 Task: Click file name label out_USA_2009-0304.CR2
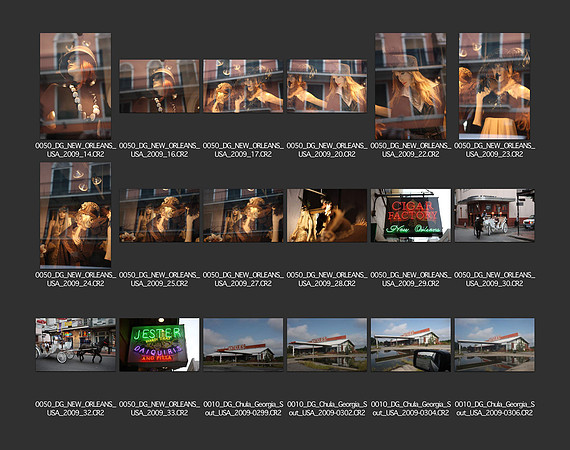click(x=411, y=409)
